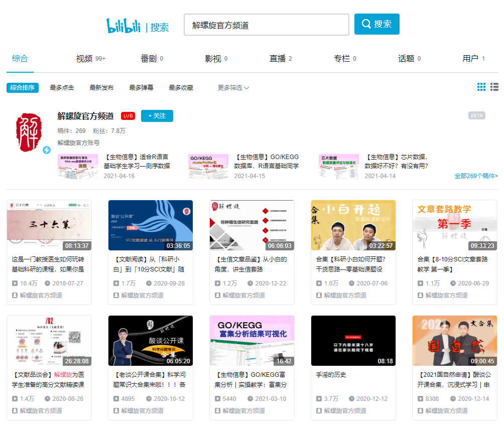504x427 pixels.
Task: Sort results by 最新发布
Action: tap(101, 88)
